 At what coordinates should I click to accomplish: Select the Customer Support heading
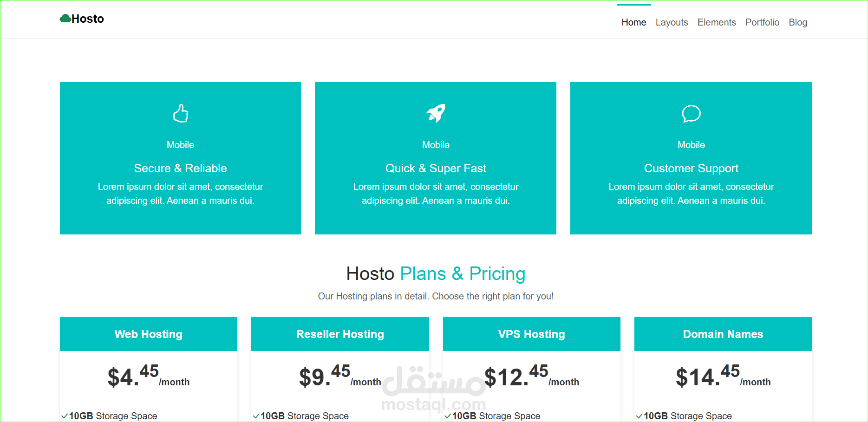(691, 168)
